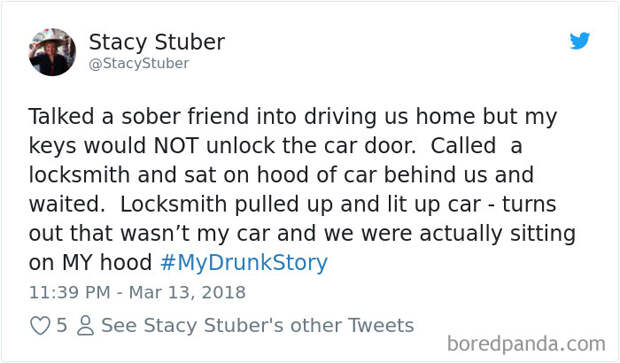
Task: See Stacy Stuber's other Tweets
Action: coord(257,325)
